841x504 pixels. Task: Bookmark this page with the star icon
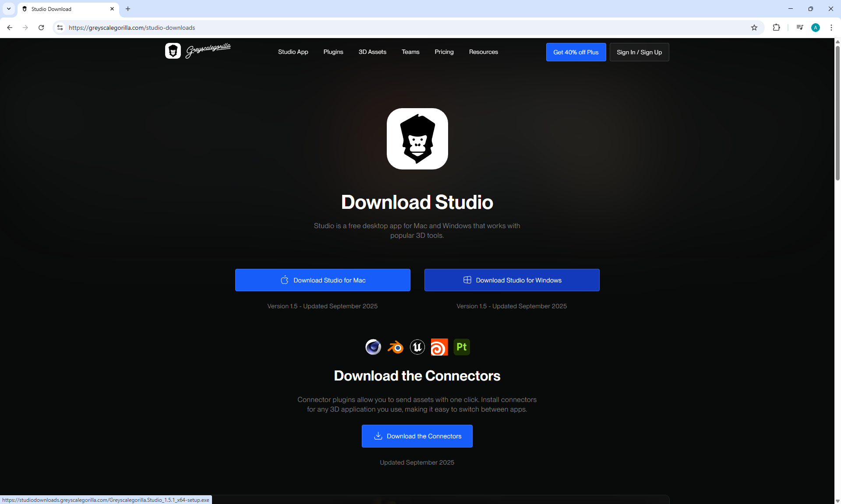[754, 28]
